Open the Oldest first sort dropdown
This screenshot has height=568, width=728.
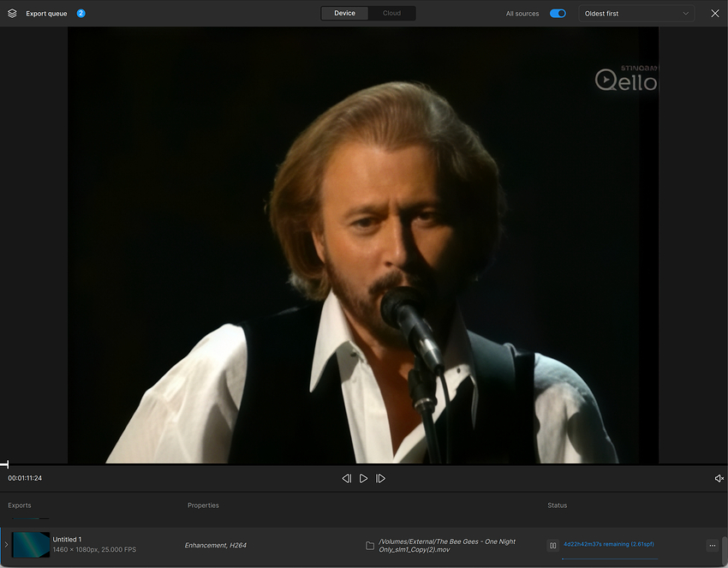pos(636,14)
